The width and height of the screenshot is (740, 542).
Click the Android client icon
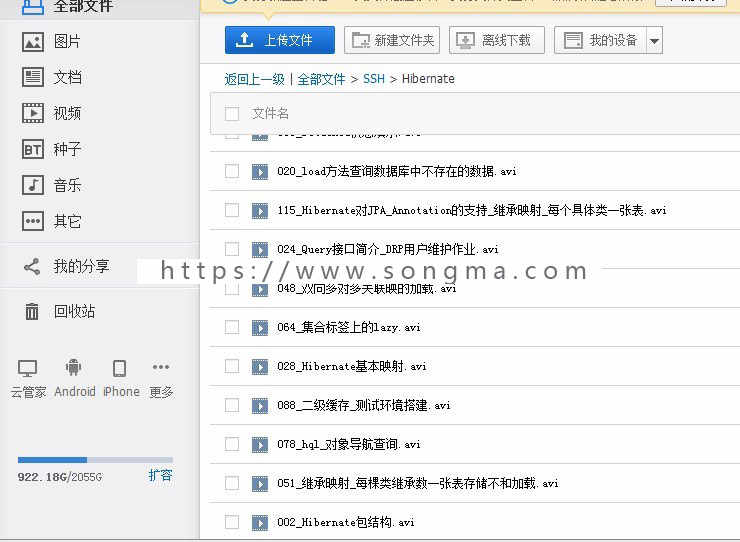74,367
